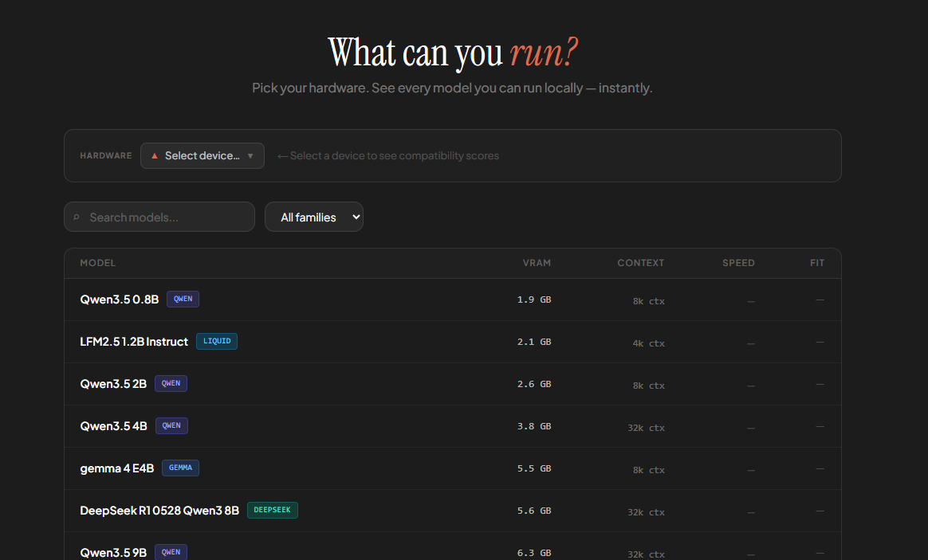Click the 'Select a device to see compatibility scores' hint
Image resolution: width=928 pixels, height=560 pixels.
388,155
